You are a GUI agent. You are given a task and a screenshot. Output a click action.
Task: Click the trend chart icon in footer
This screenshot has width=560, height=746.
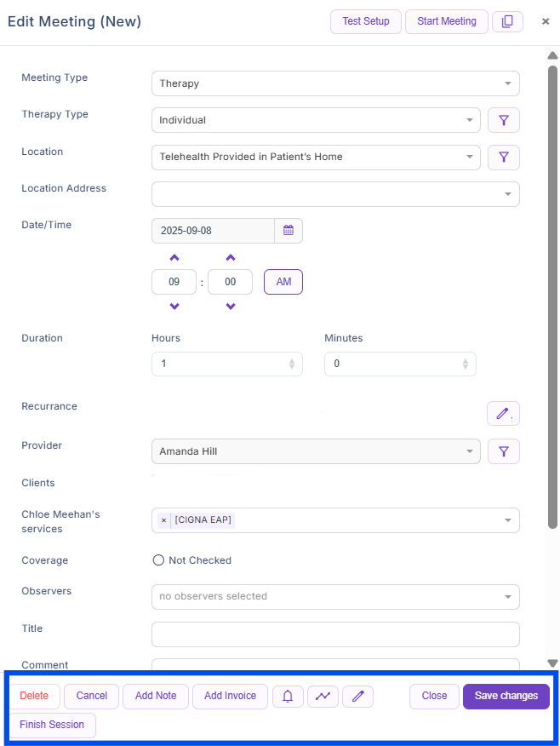point(323,697)
